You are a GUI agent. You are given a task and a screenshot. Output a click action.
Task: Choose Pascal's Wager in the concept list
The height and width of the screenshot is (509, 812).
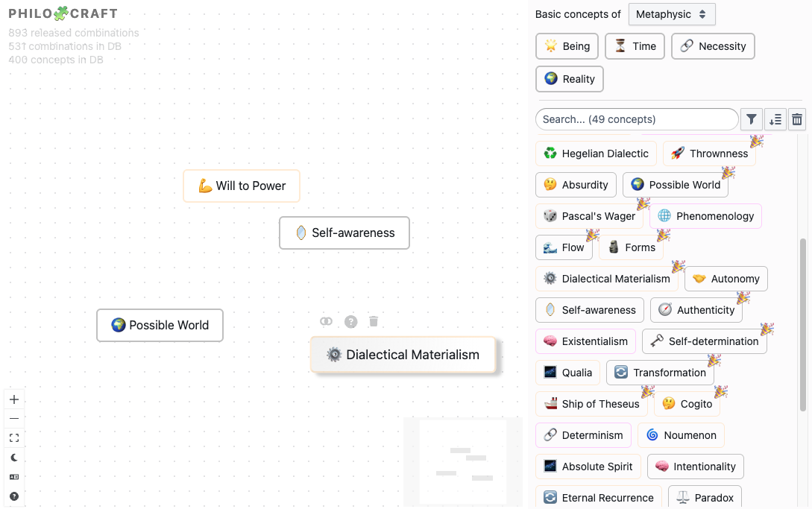tap(589, 216)
